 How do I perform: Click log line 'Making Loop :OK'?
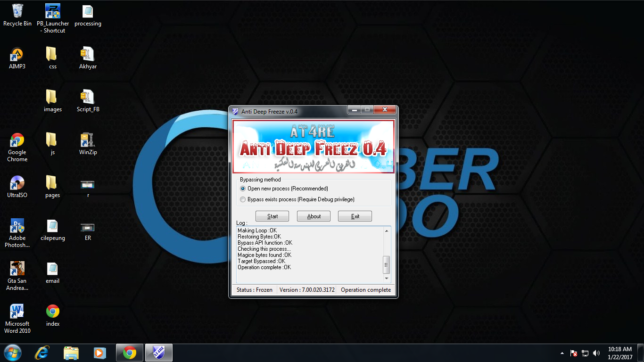(257, 230)
